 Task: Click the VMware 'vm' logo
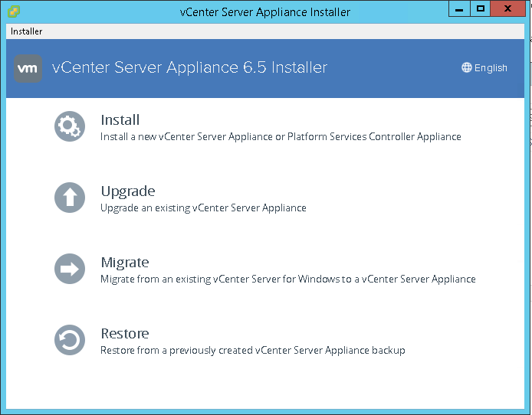[28, 68]
